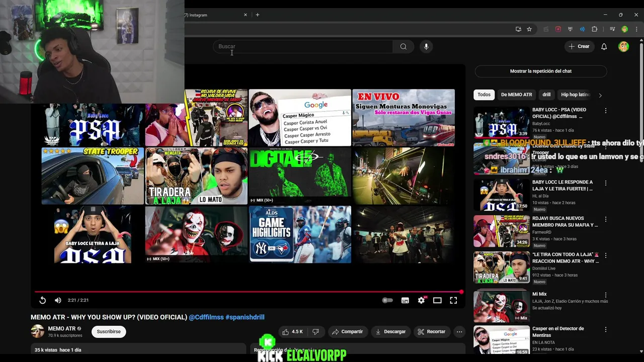Expand more filter chips with right arrow
Image resolution: width=644 pixels, height=362 pixels.
point(600,95)
